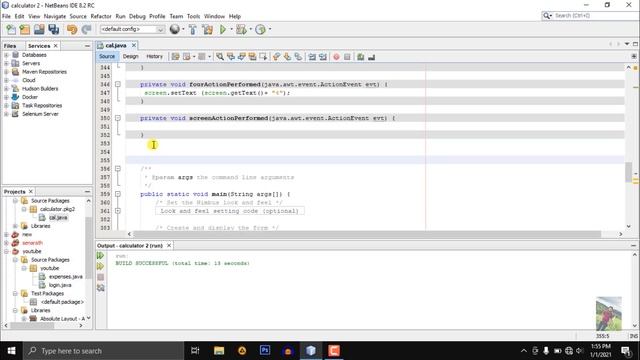Select Selenium Server in Services
640x360 pixels.
(40, 114)
